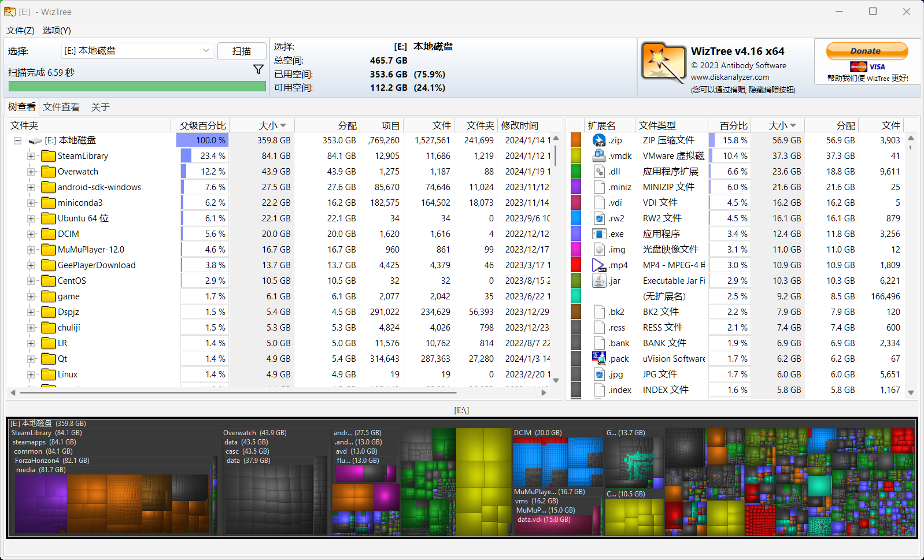The height and width of the screenshot is (560, 924).
Task: Open www.diskanalyzer.com link
Action: point(730,77)
